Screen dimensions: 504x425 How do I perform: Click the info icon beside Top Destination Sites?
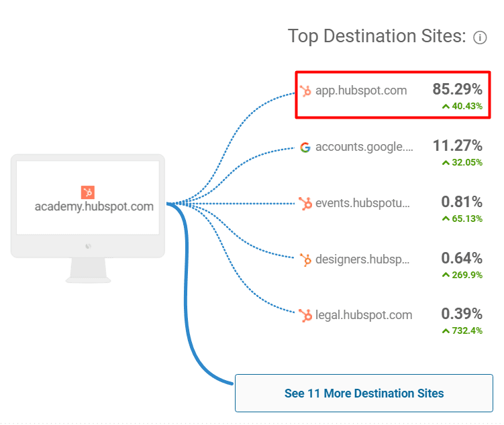[480, 38]
